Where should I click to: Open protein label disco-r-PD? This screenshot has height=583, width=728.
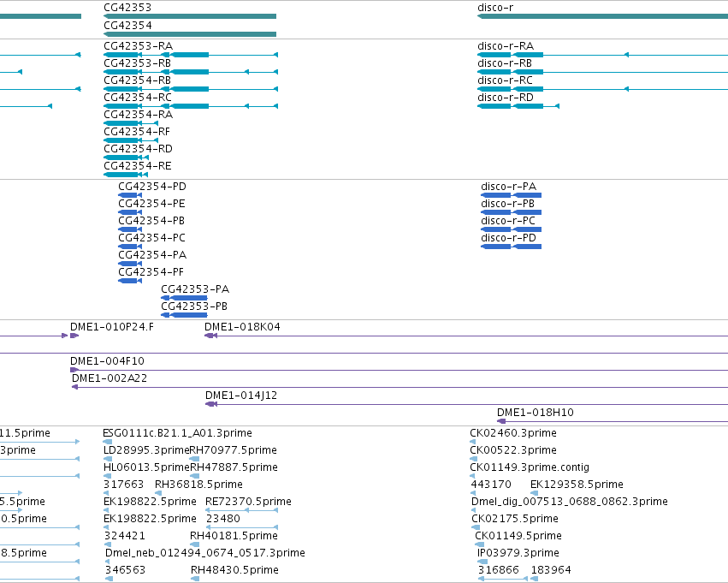[x=509, y=238]
